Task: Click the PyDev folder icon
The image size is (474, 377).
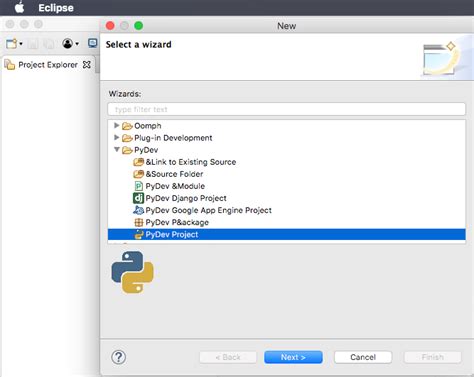Action: pyautogui.click(x=127, y=150)
